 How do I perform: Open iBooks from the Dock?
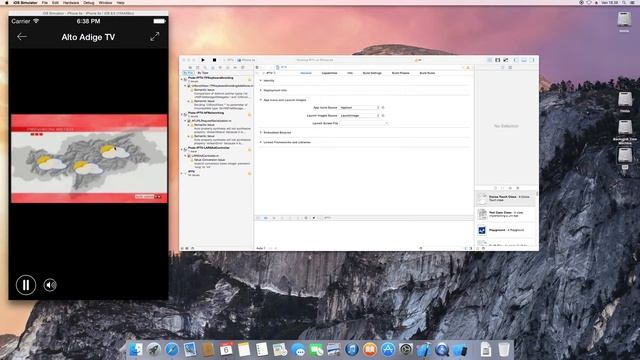click(370, 349)
